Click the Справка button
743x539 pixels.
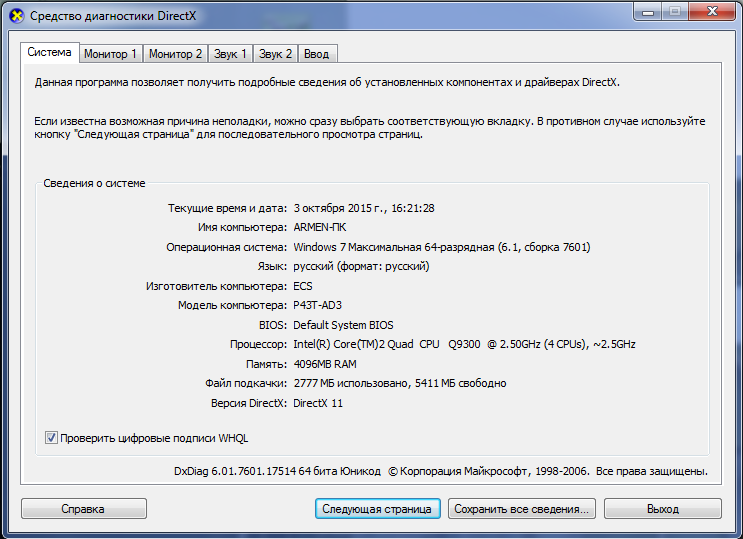pos(83,509)
